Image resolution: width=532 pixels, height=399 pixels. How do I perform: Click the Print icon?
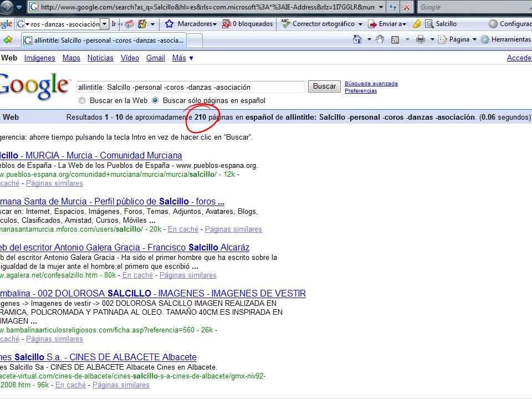click(421, 39)
